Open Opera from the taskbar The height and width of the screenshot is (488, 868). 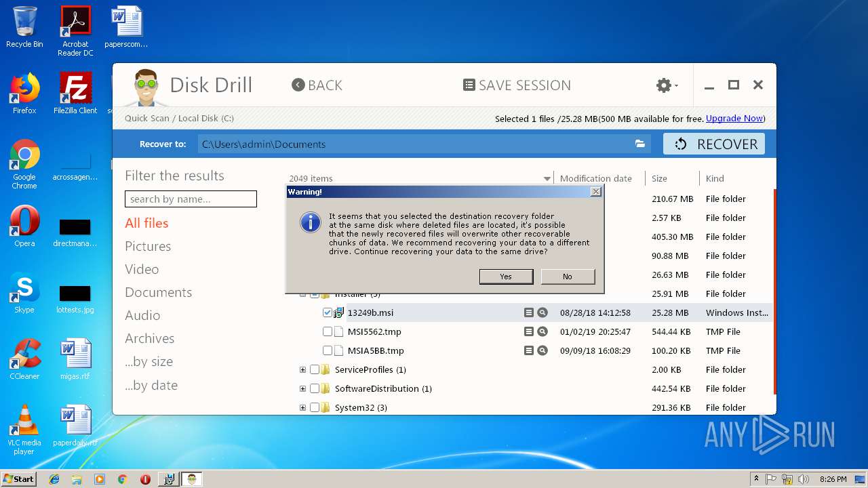coord(145,479)
